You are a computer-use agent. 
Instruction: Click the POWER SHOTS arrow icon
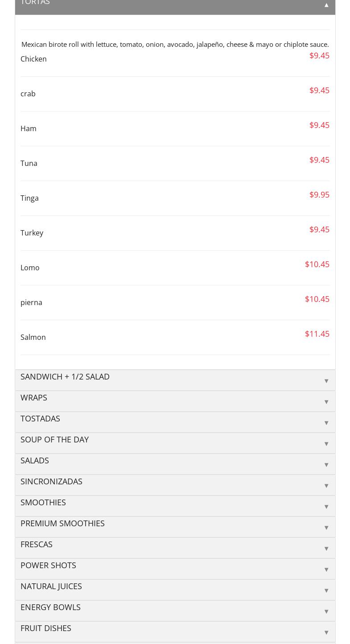coord(326,570)
